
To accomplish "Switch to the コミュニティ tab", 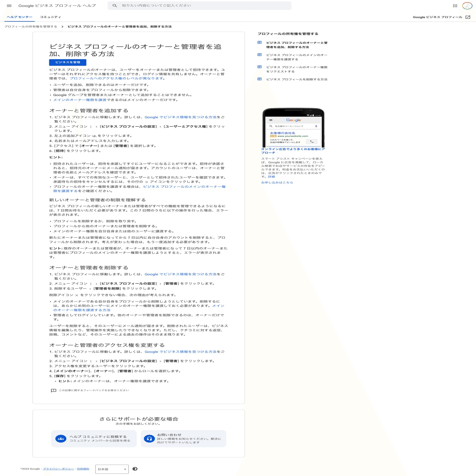I will coord(50,17).
